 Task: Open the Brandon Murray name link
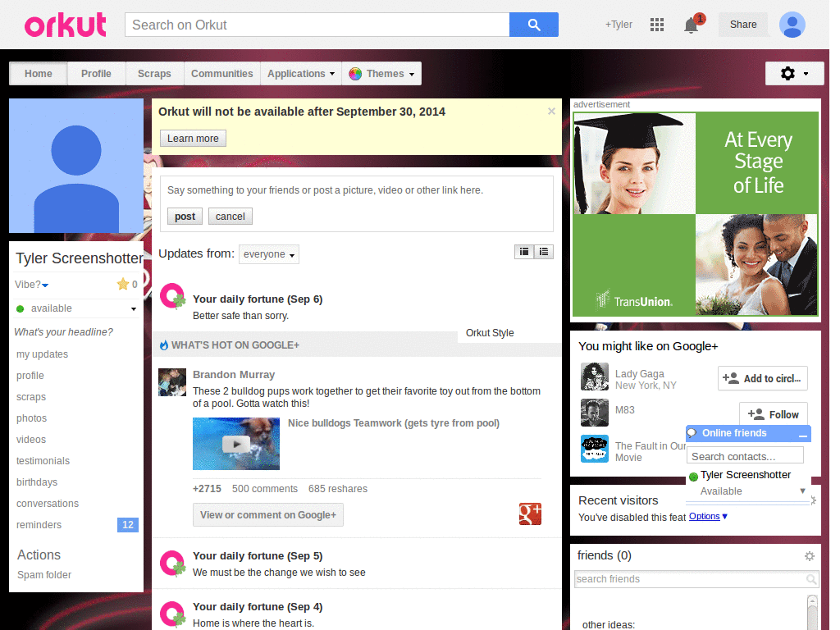point(234,374)
